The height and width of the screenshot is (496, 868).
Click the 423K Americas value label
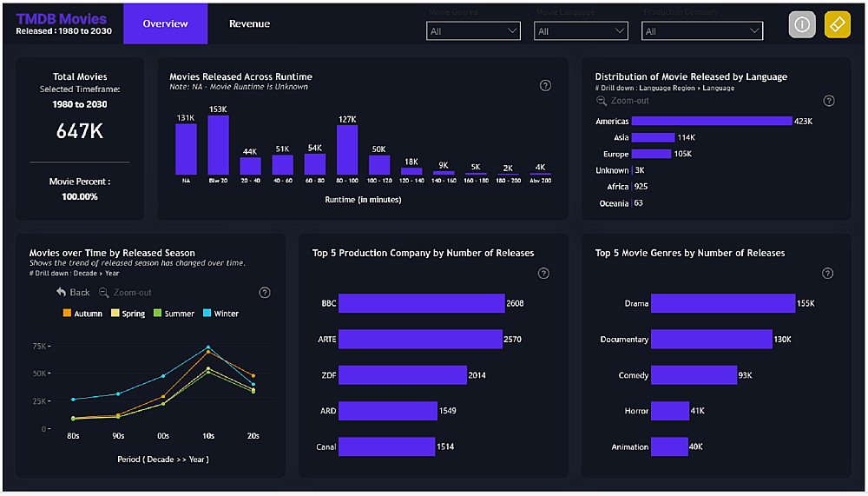(x=803, y=121)
